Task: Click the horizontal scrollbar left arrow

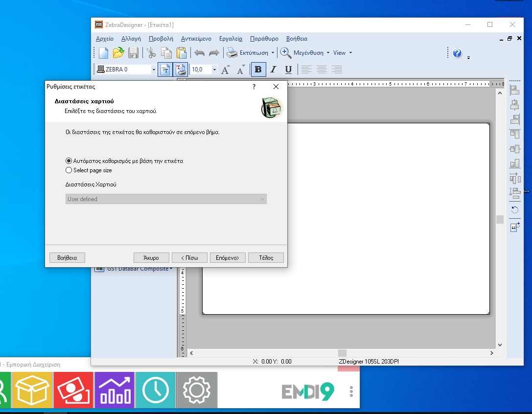Action: tap(191, 353)
